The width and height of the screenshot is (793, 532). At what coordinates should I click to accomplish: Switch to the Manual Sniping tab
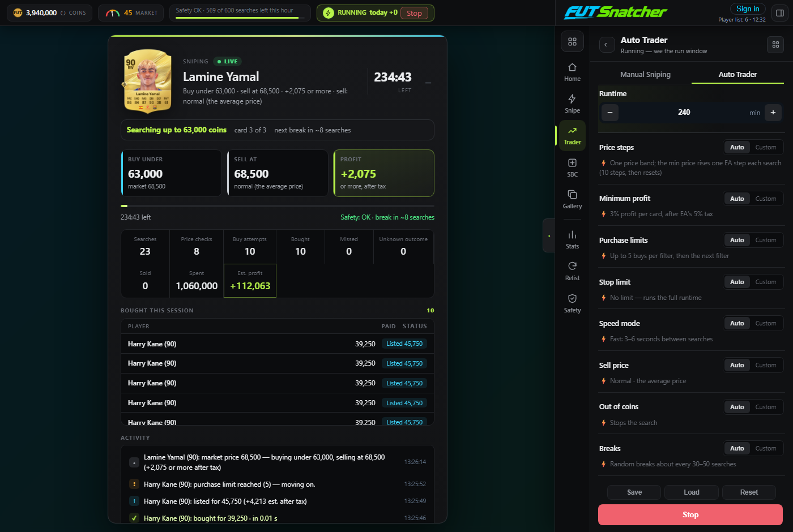(645, 75)
